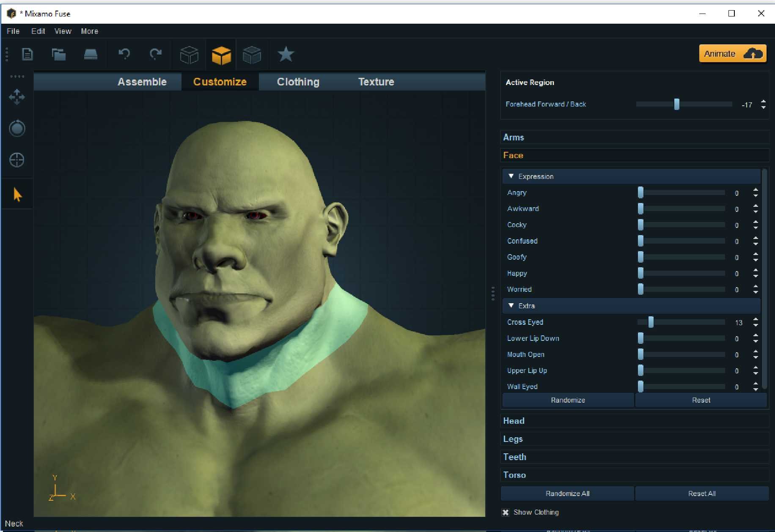
Task: Collapse the Face region
Action: click(634, 155)
